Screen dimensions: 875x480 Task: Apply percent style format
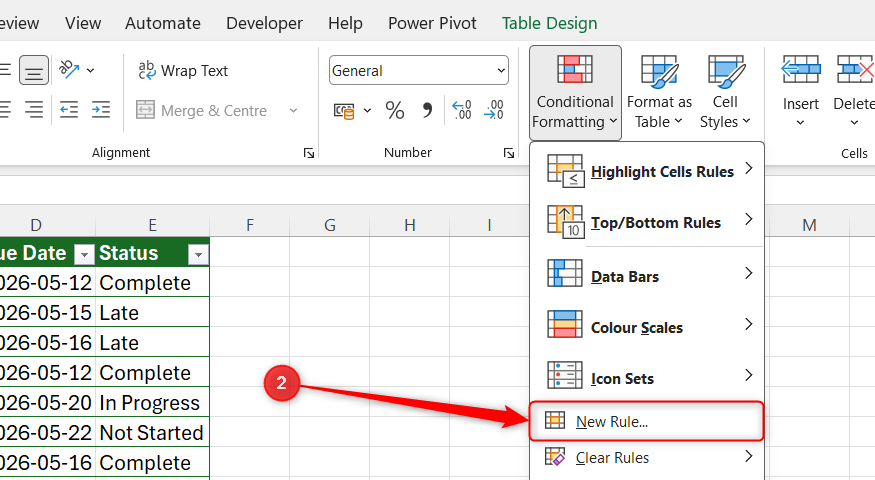point(395,110)
